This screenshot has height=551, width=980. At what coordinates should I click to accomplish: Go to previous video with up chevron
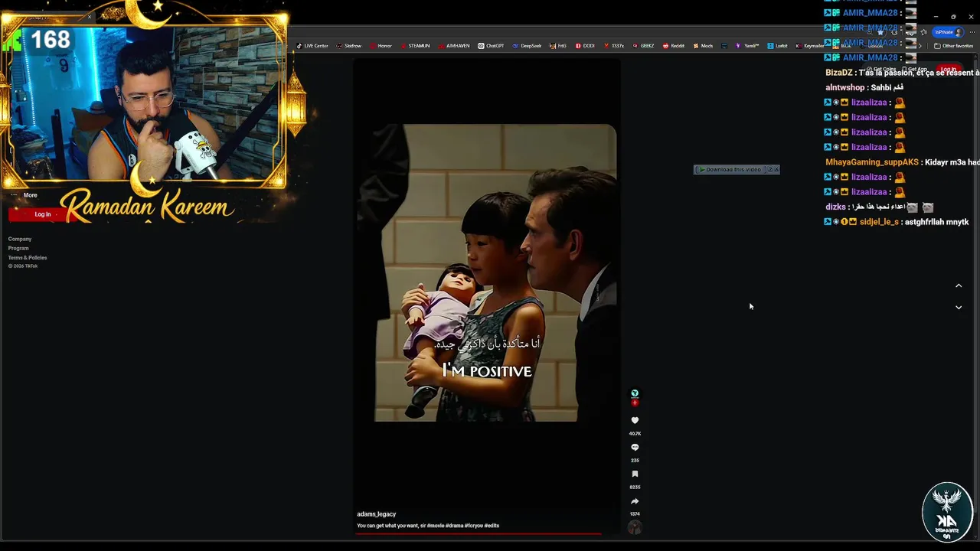point(959,285)
